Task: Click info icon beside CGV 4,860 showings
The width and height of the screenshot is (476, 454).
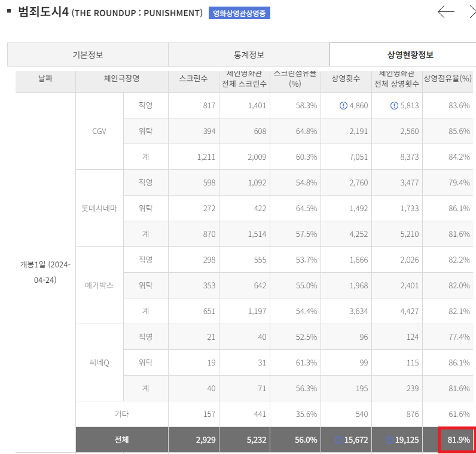Action: click(343, 106)
